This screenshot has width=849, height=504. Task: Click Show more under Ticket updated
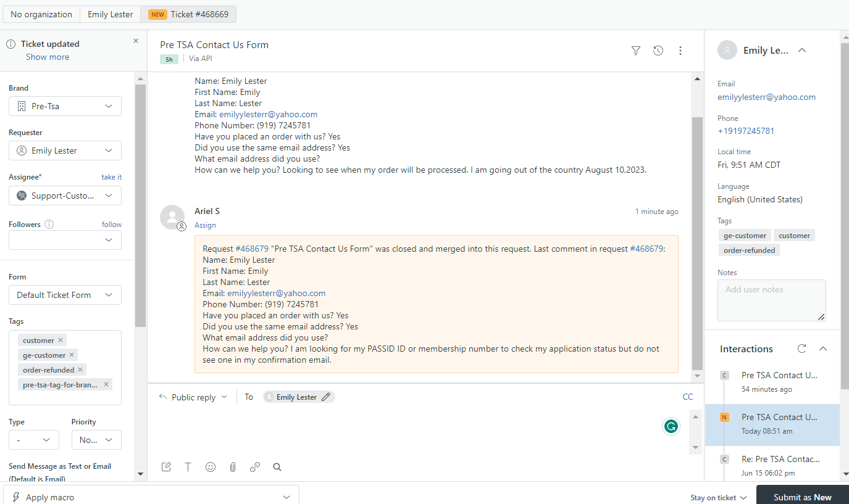point(48,57)
